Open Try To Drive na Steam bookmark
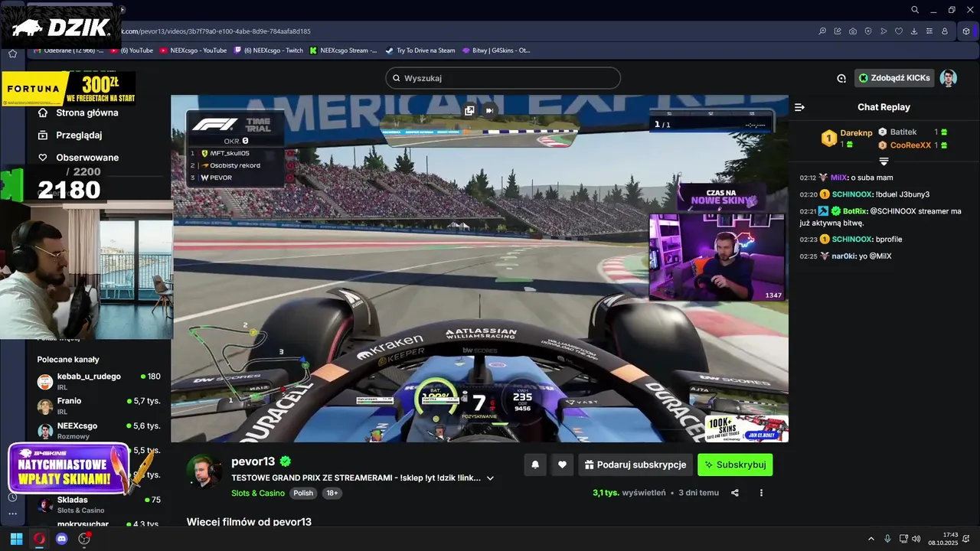This screenshot has width=980, height=551. (420, 51)
